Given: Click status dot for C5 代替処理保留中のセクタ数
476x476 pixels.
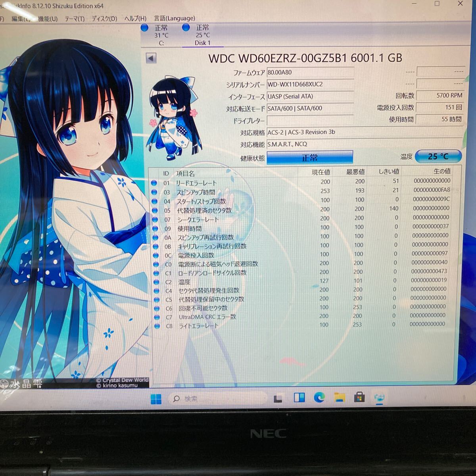Looking at the screenshot, I should [x=157, y=299].
